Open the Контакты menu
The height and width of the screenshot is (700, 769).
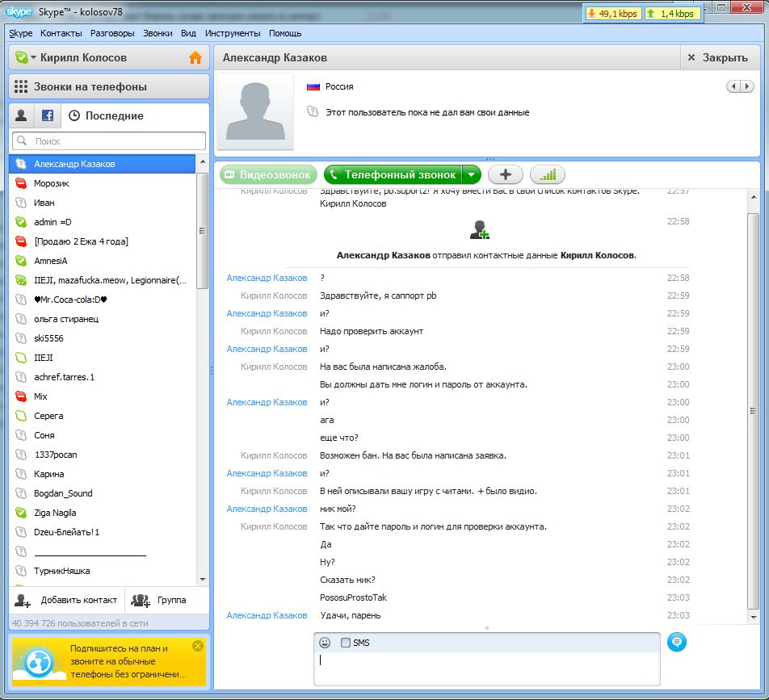61,33
